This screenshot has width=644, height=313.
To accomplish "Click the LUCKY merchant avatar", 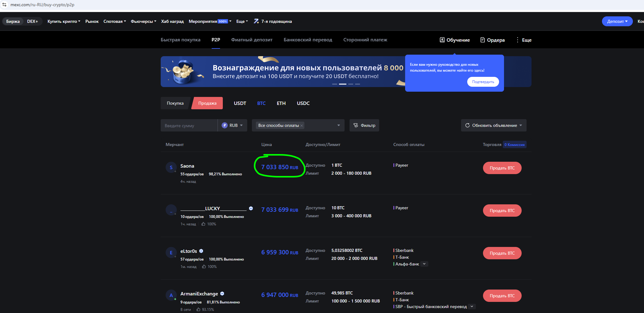I will pos(171,210).
